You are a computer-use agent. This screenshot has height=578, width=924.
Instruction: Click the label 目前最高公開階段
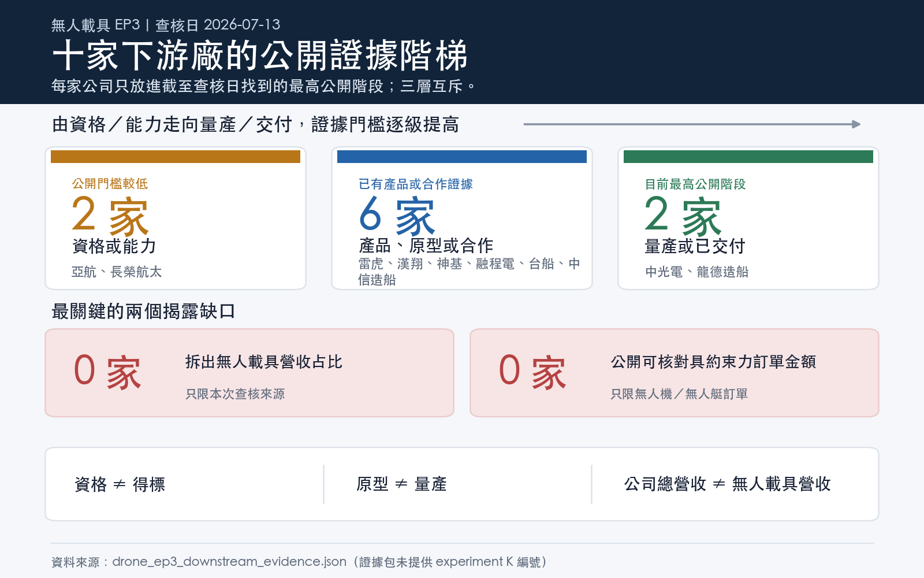pos(695,184)
